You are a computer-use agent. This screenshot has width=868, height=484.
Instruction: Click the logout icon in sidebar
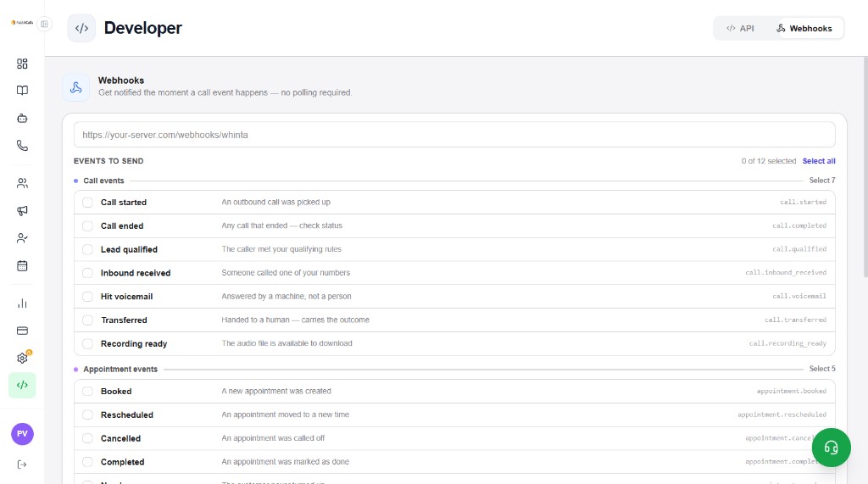[22, 465]
